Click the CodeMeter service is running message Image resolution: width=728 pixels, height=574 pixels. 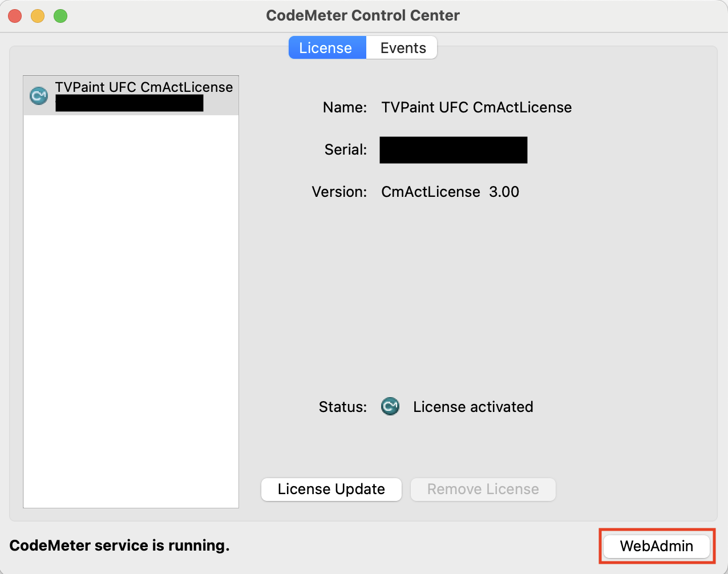click(x=119, y=545)
